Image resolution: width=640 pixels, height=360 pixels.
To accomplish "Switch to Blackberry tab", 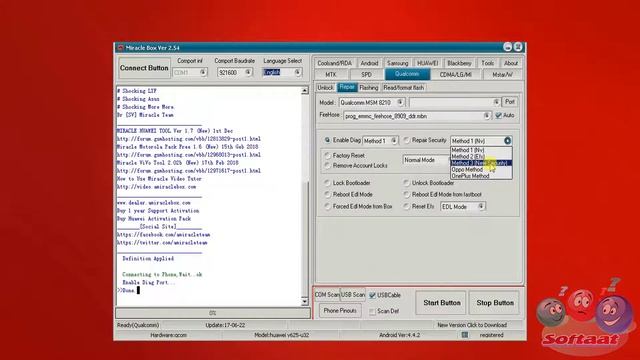I will pos(459,63).
